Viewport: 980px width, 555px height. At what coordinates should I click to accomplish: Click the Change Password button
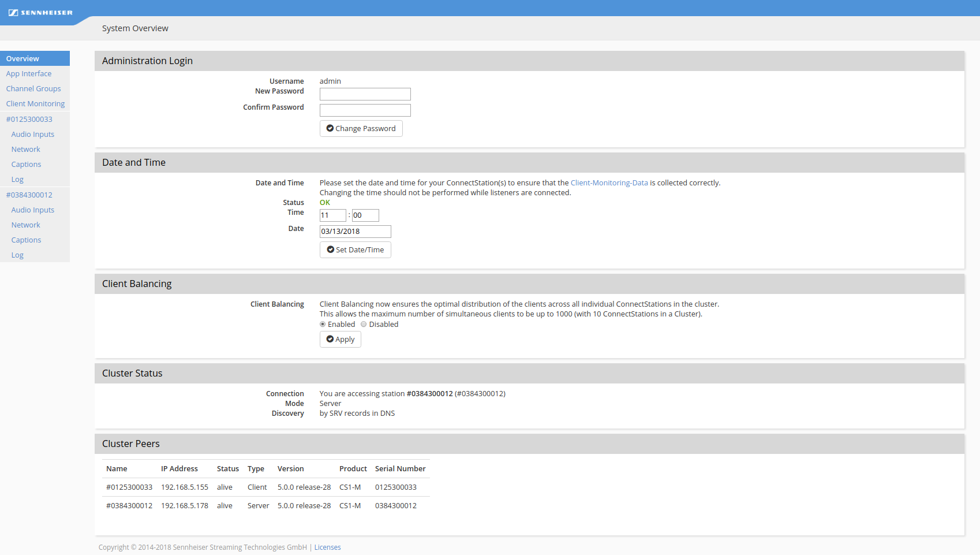pos(361,128)
